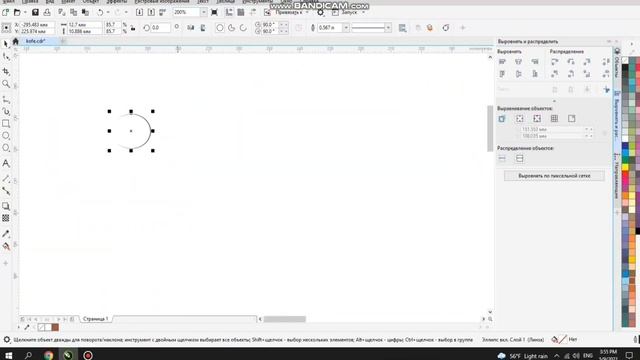Open the outline width dropdown
The height and width of the screenshot is (360, 640).
(x=346, y=28)
